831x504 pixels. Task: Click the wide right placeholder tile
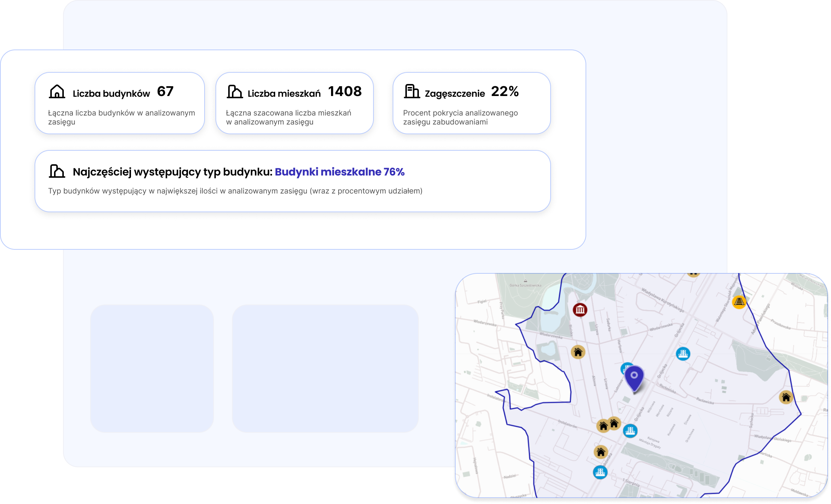tap(325, 368)
